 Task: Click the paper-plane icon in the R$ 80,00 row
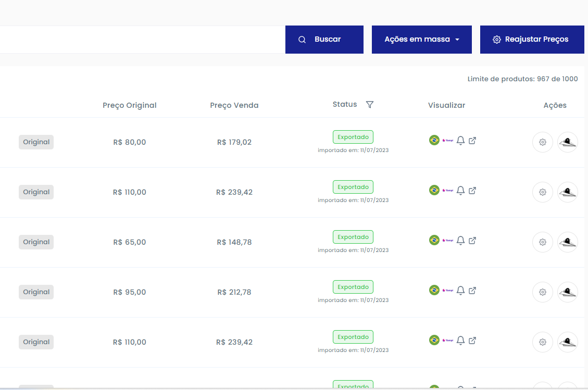tap(568, 142)
